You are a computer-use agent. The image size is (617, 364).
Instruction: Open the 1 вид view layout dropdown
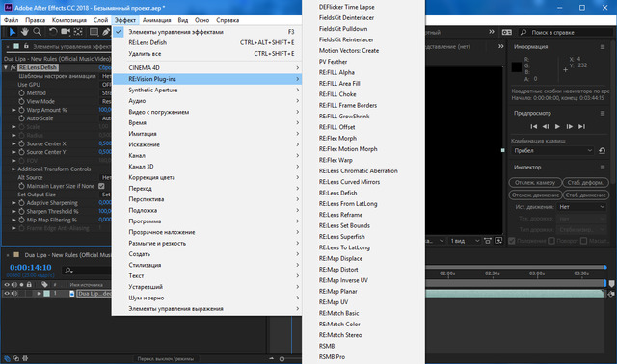(465, 241)
